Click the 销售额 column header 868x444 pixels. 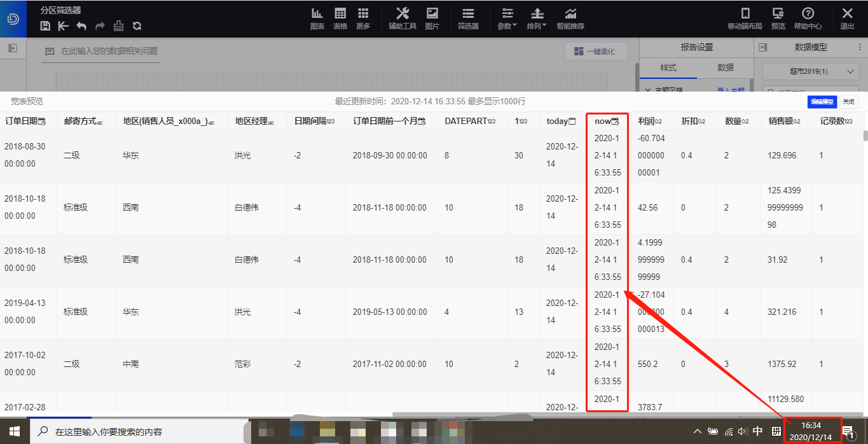785,121
